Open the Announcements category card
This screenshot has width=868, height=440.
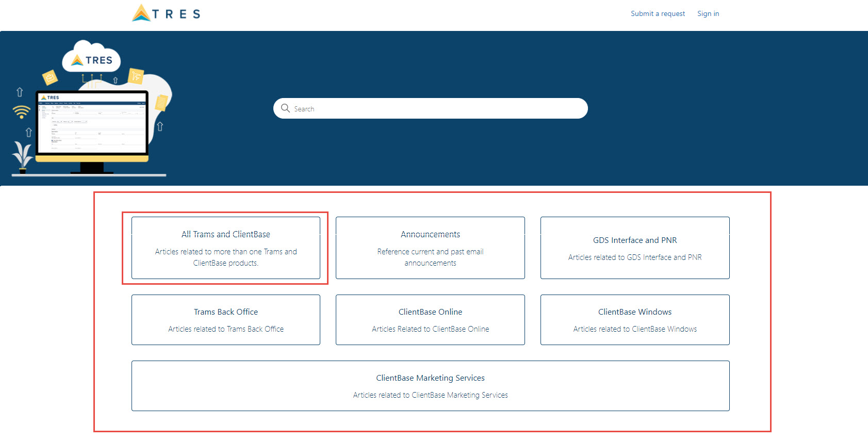coord(430,248)
